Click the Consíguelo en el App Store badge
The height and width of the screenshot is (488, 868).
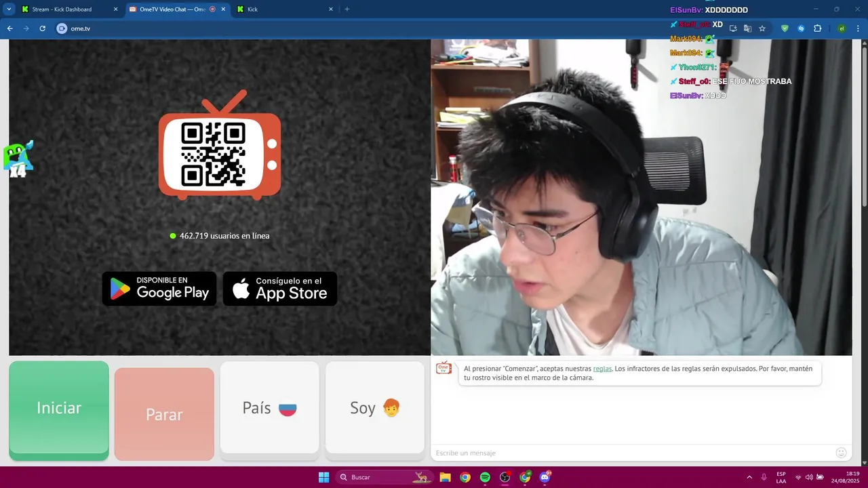pos(280,289)
